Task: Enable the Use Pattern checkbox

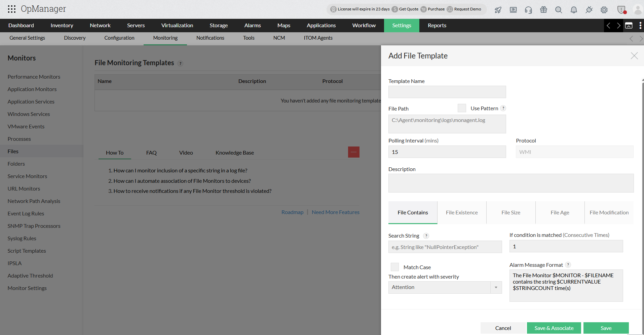Action: coord(462,108)
